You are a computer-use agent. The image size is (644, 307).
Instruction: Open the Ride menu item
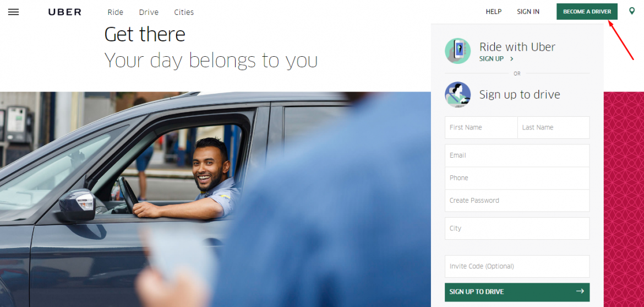tap(116, 12)
